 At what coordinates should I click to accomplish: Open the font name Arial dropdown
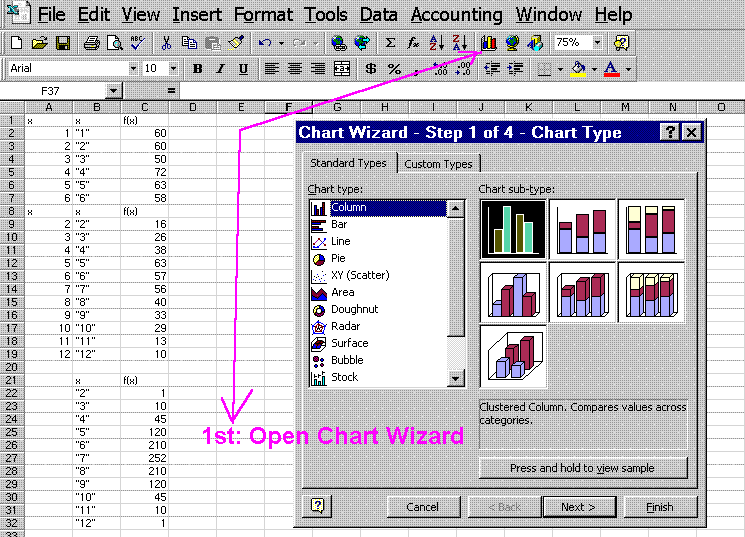tap(133, 69)
